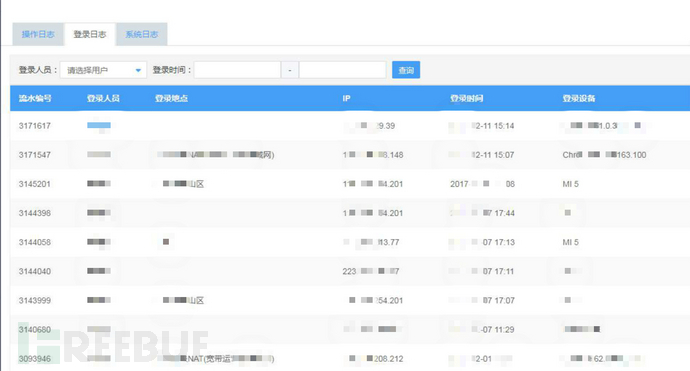Switch to the 操作日志 tab

(x=38, y=34)
